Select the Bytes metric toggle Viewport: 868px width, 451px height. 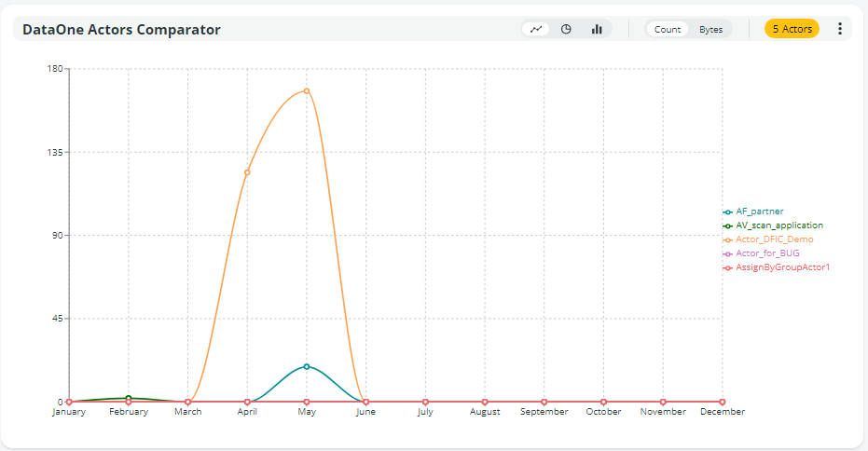tap(711, 29)
